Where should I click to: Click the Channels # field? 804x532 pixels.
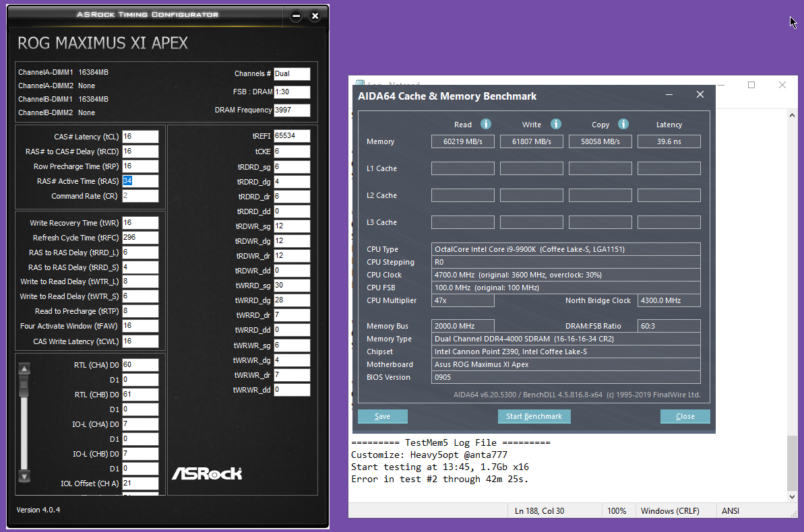[x=292, y=74]
